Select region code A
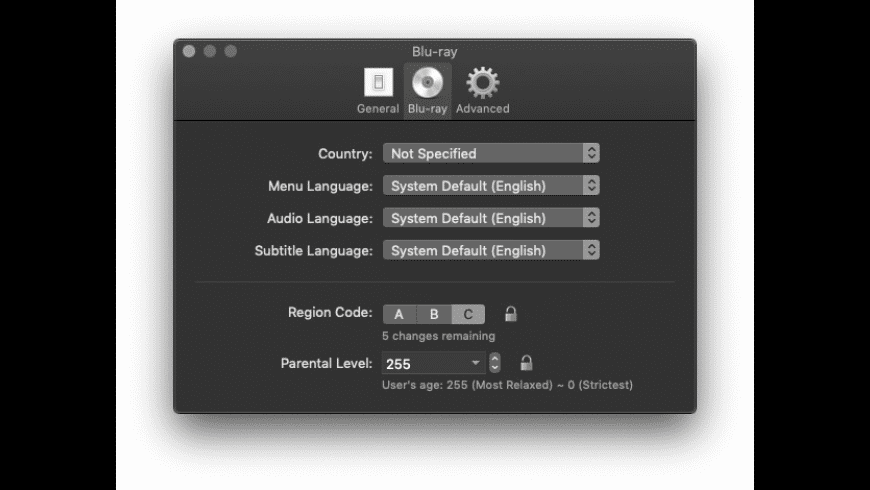The image size is (870, 490). coord(399,314)
